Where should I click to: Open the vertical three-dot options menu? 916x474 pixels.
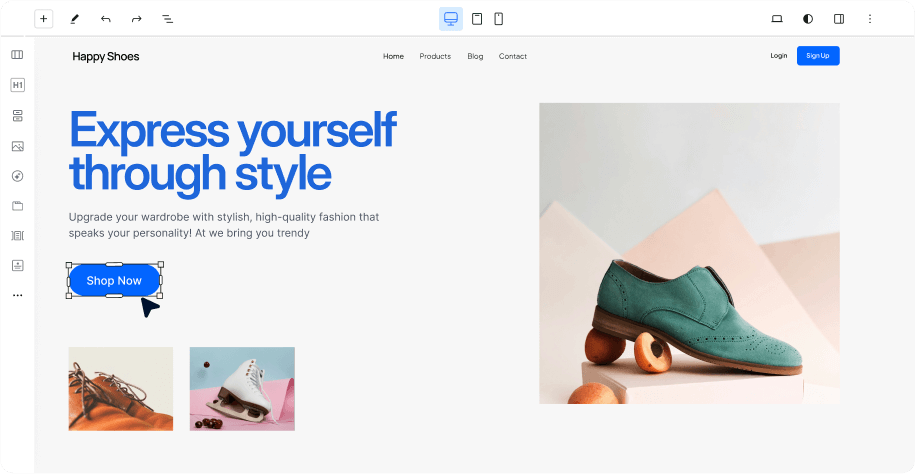(x=870, y=19)
